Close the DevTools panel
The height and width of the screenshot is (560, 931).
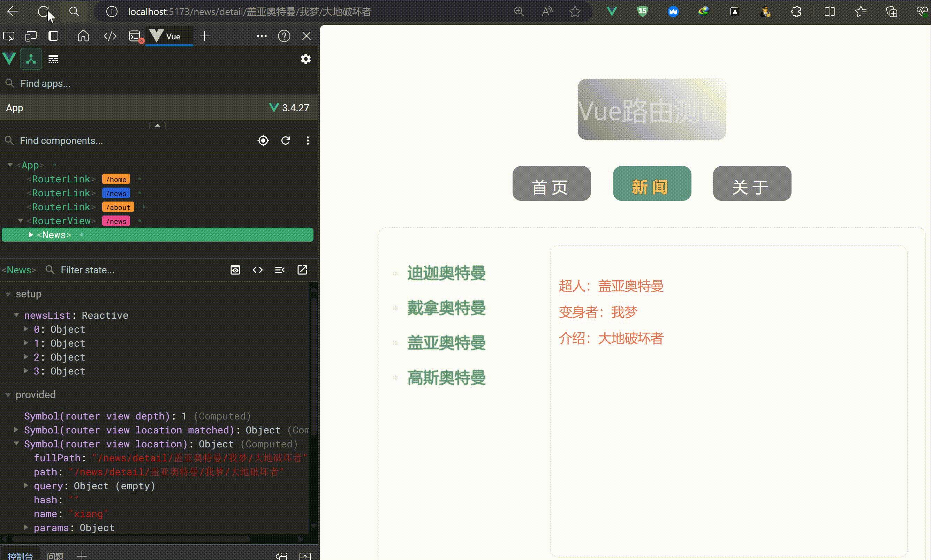306,36
